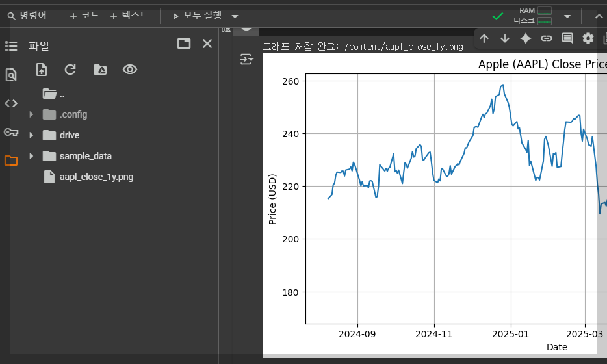The width and height of the screenshot is (607, 364).
Task: Open the code snippets sidebar icon
Action: click(11, 103)
